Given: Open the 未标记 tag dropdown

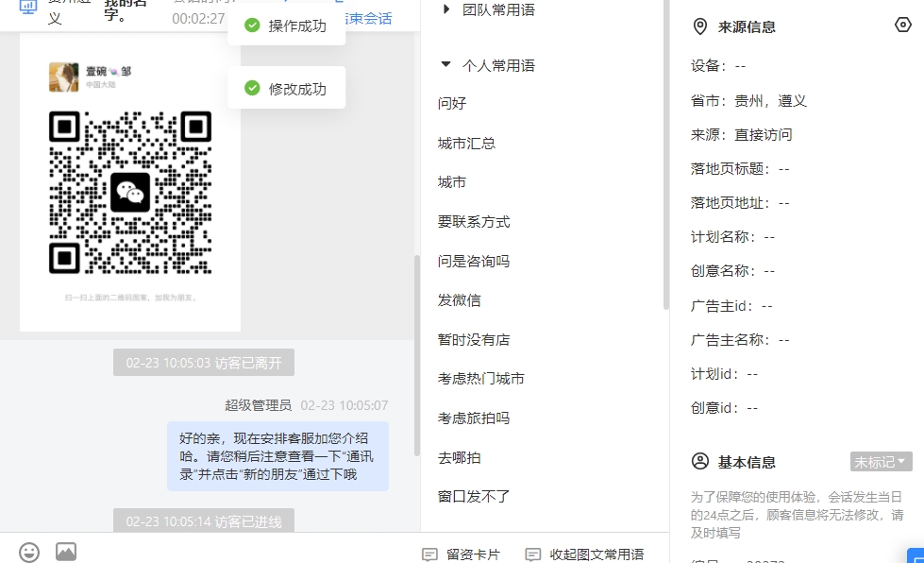Looking at the screenshot, I should coord(881,462).
